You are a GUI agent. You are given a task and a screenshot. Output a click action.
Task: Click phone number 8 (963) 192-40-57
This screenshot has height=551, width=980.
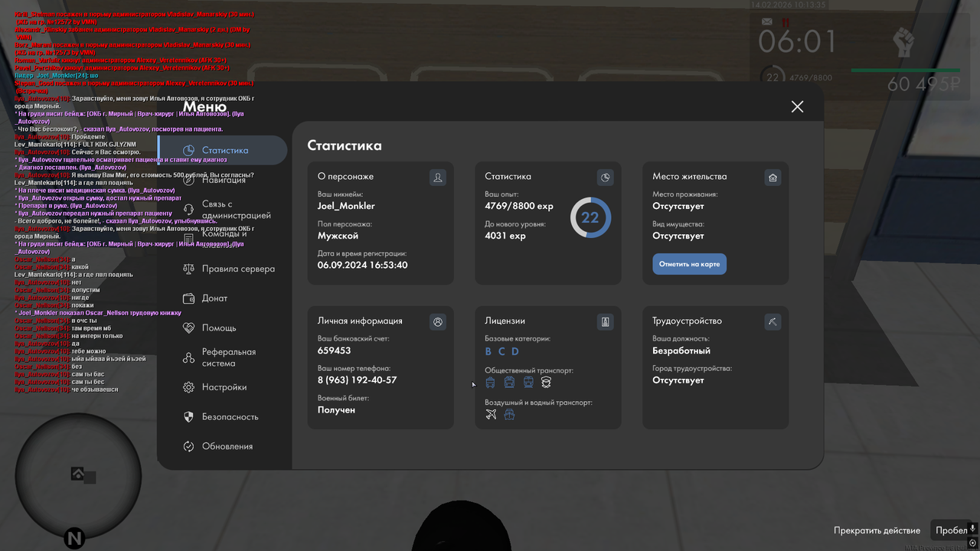tap(358, 380)
